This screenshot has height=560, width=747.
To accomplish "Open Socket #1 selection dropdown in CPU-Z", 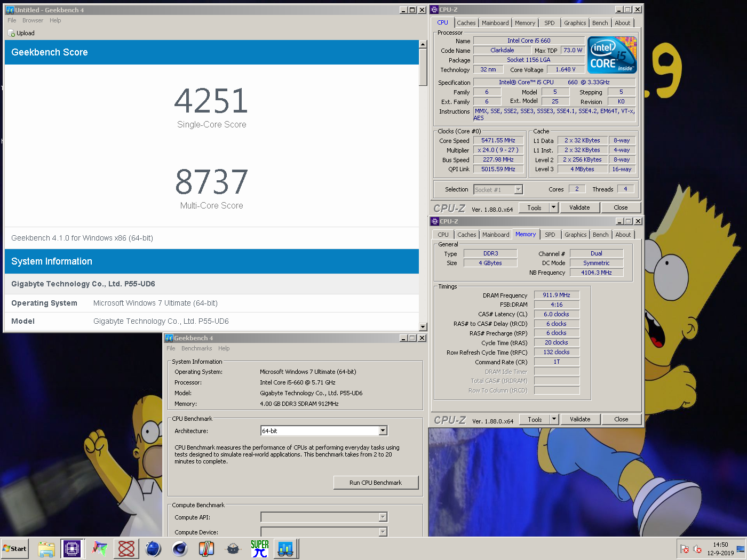I will 518,190.
